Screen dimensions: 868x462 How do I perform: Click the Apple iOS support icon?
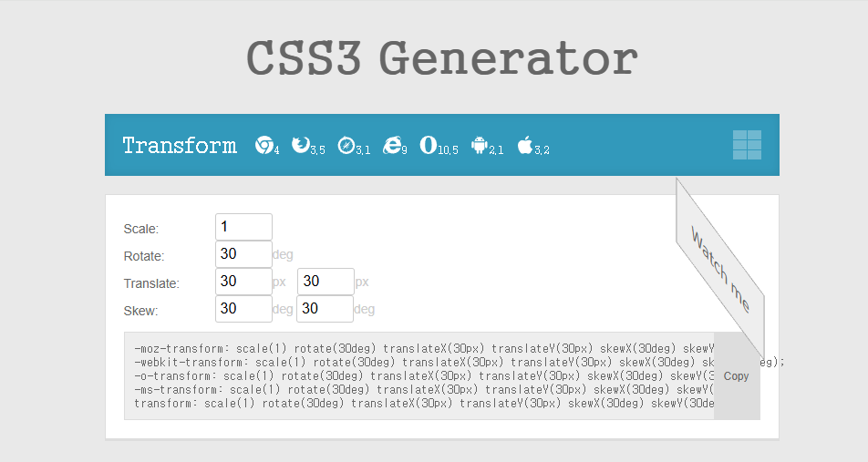point(524,145)
